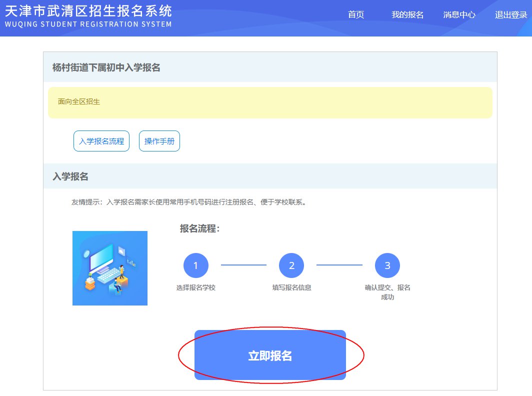Click the 面向全区招生 notice text

pyautogui.click(x=78, y=101)
